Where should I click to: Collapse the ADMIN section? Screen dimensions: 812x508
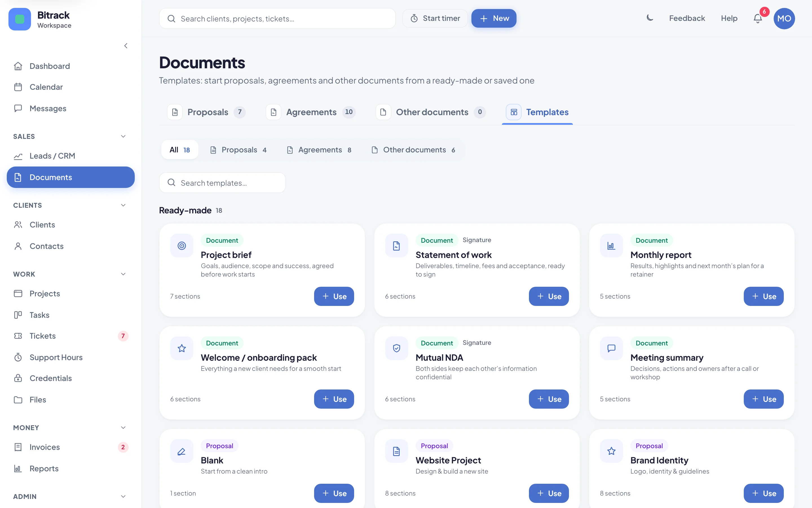[x=123, y=497]
